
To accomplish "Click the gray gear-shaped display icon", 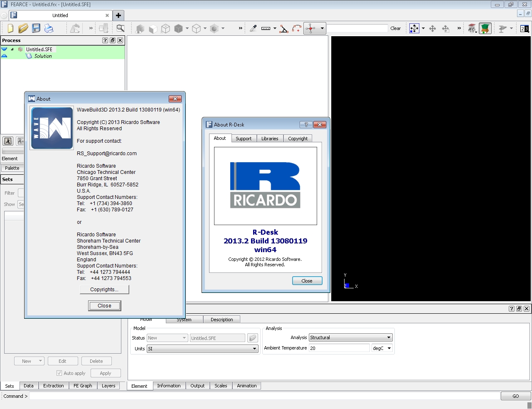I will (214, 29).
